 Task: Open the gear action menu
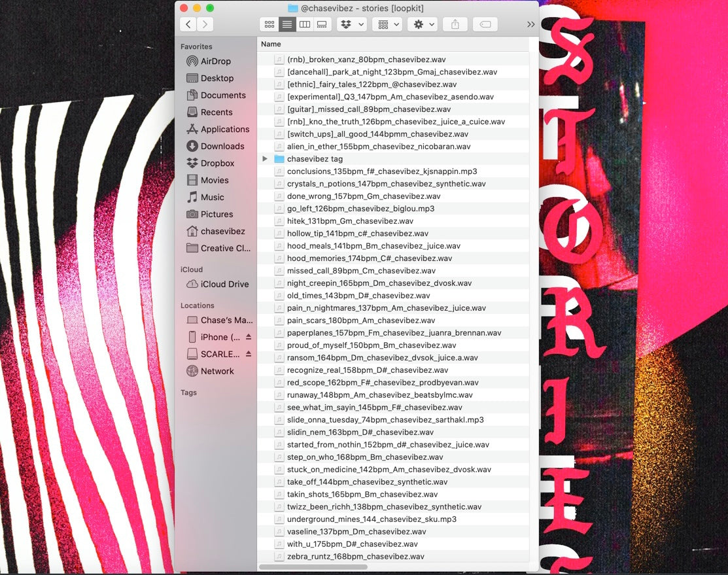coord(423,24)
